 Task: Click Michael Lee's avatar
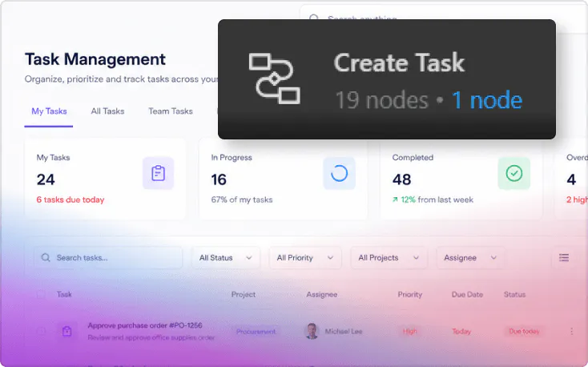(312, 331)
